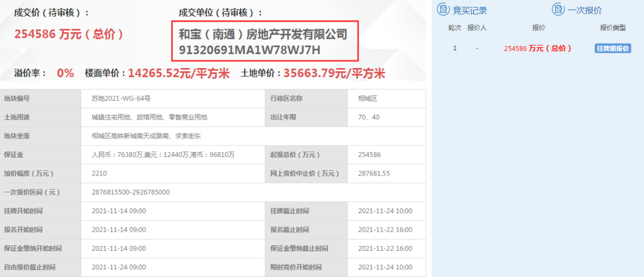Image resolution: width=644 pixels, height=277 pixels.
Task: Click the 报价人 column header
Action: click(x=477, y=28)
